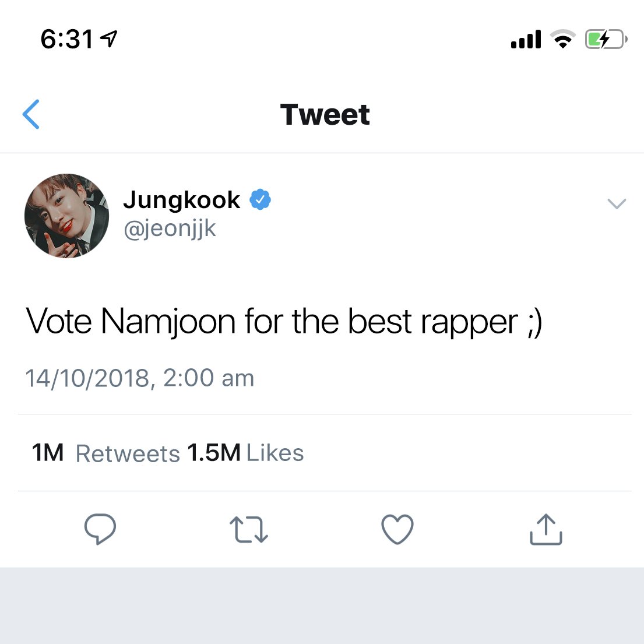Viewport: 644px width, 644px height.
Task: Tap the 14/10/2018 timestamp
Action: [x=140, y=378]
